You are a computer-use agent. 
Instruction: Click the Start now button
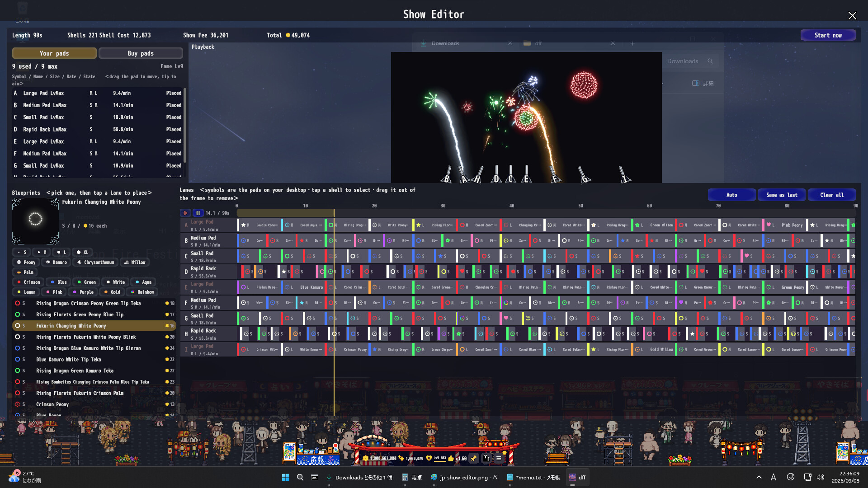click(828, 35)
